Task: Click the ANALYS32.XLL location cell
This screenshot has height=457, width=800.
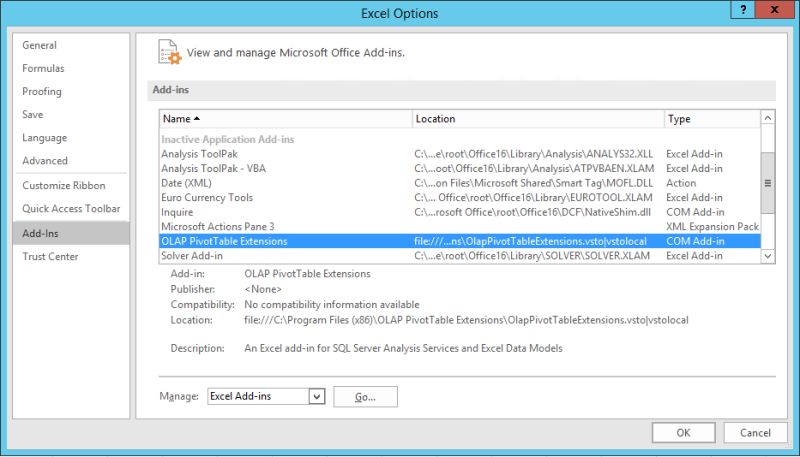Action: tap(533, 154)
